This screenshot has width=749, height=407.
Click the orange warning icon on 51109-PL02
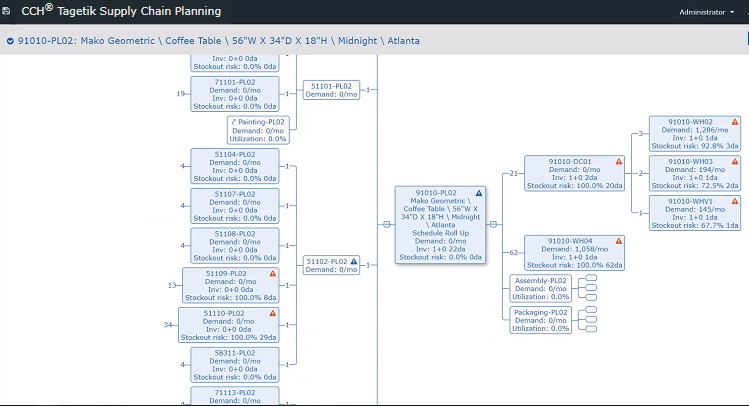coord(273,273)
